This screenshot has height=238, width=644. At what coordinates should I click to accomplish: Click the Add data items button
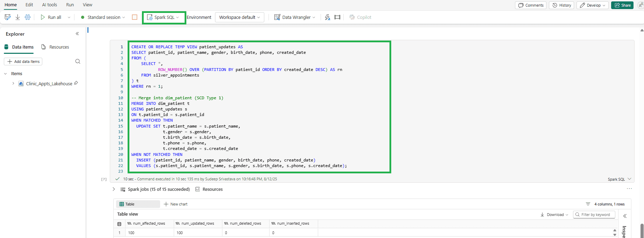[x=23, y=62]
